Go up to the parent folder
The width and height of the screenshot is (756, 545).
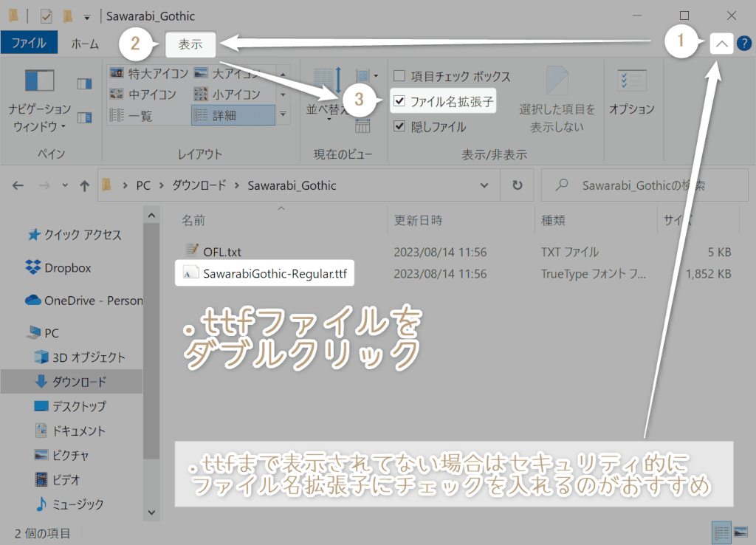click(x=85, y=185)
